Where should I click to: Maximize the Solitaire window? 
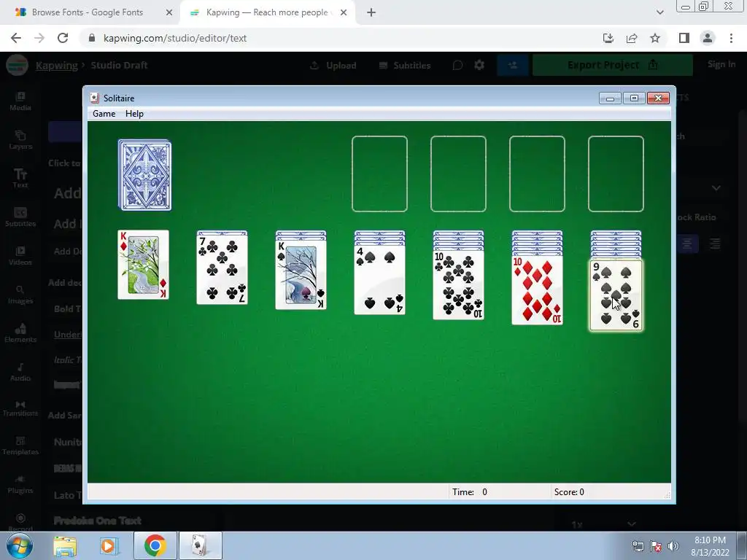[634, 98]
